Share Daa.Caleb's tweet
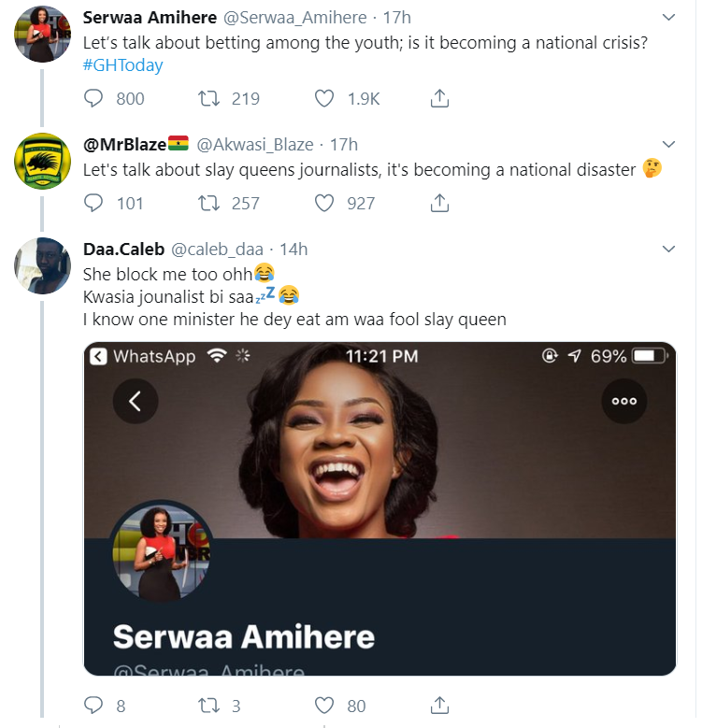 coord(440,705)
